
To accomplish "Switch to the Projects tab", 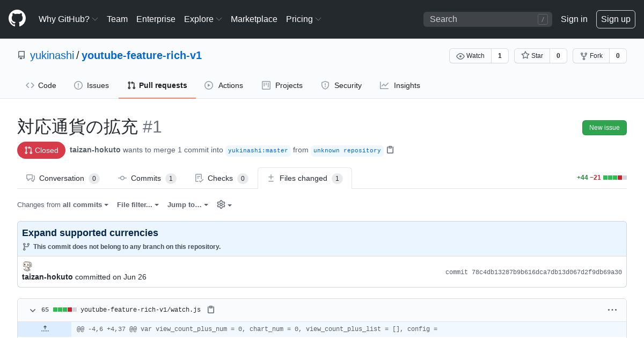I will click(x=282, y=85).
